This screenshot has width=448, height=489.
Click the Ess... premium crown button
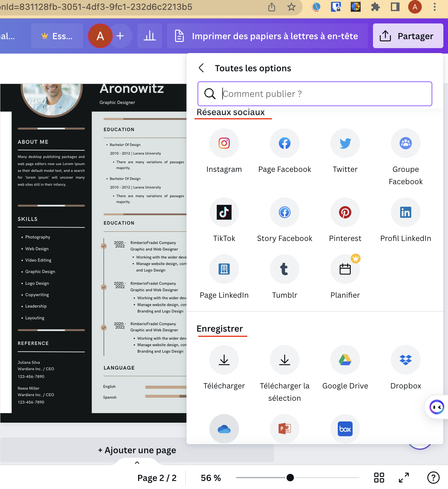[x=57, y=36]
